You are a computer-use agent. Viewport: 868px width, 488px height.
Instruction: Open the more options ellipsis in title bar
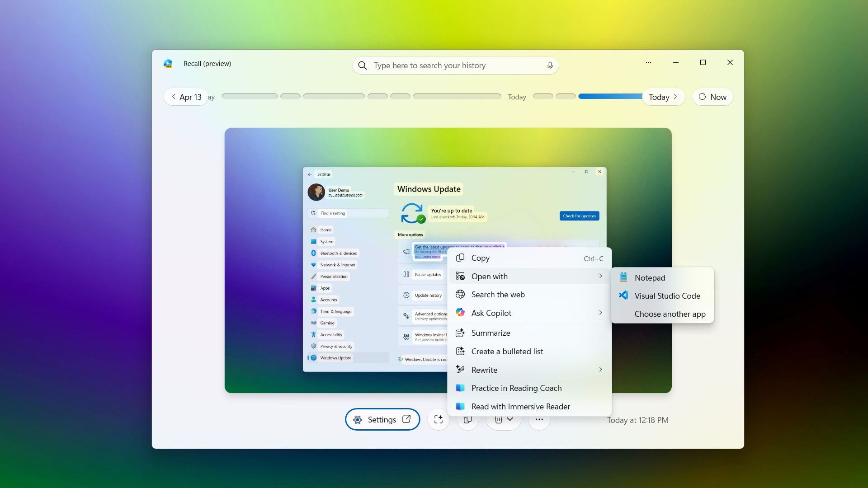click(x=648, y=63)
